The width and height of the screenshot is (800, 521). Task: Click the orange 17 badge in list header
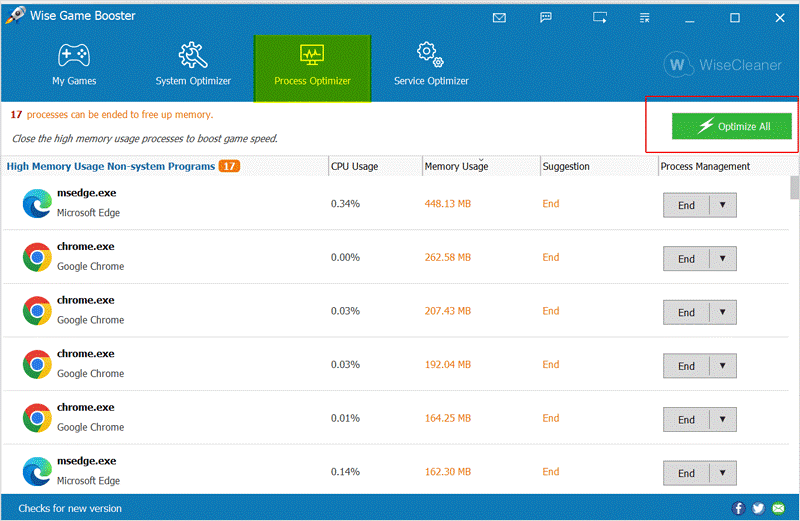(x=229, y=166)
